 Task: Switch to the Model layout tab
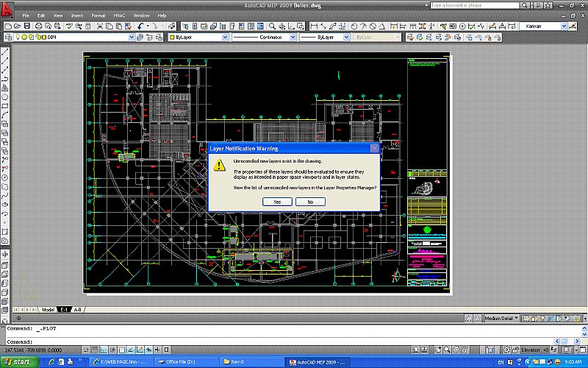[x=49, y=310]
